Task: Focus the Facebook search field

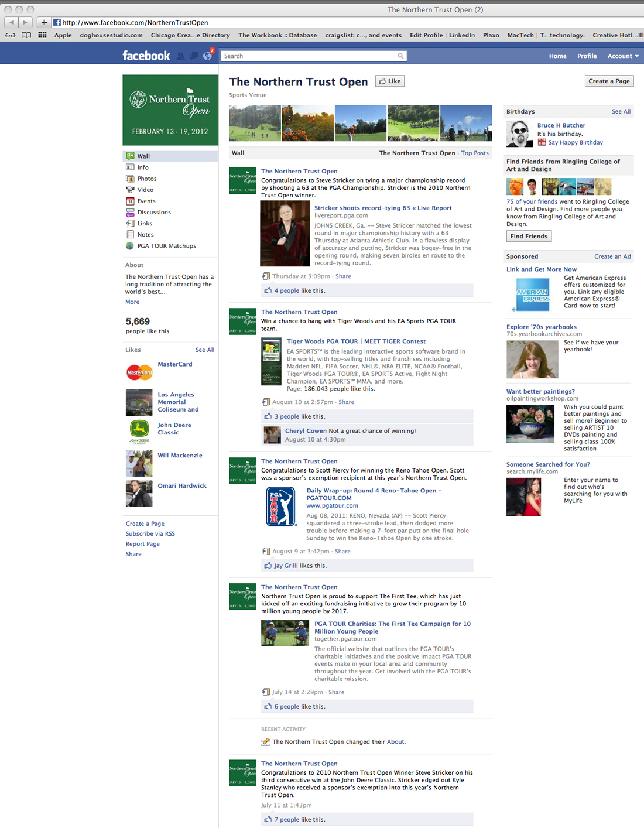Action: click(x=308, y=56)
